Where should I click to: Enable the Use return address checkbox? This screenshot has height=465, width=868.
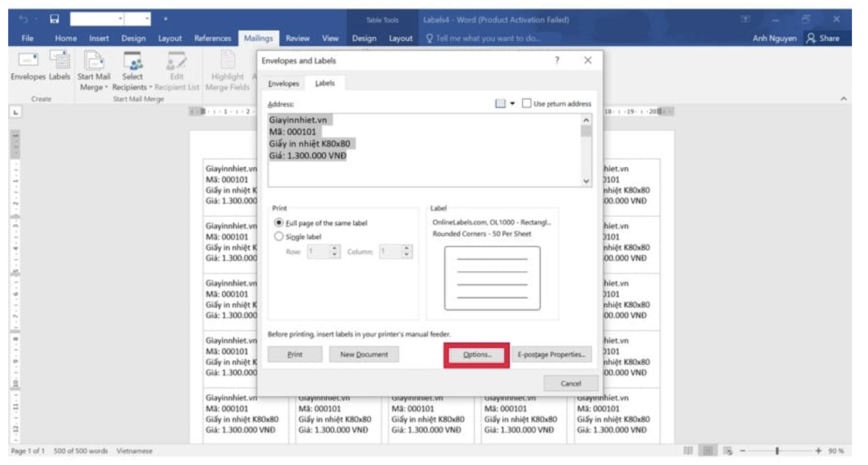pos(526,104)
